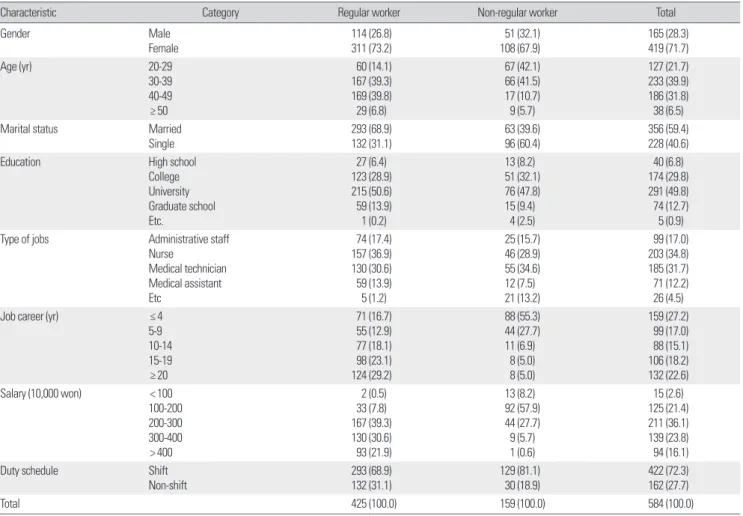Click the 'Single' category cell
743x516 pixels.
(x=161, y=144)
